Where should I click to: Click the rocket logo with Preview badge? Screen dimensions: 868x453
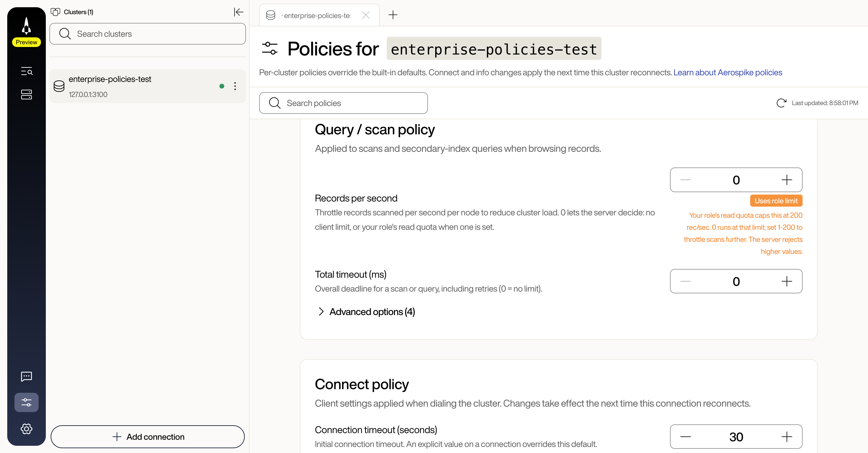click(x=26, y=31)
